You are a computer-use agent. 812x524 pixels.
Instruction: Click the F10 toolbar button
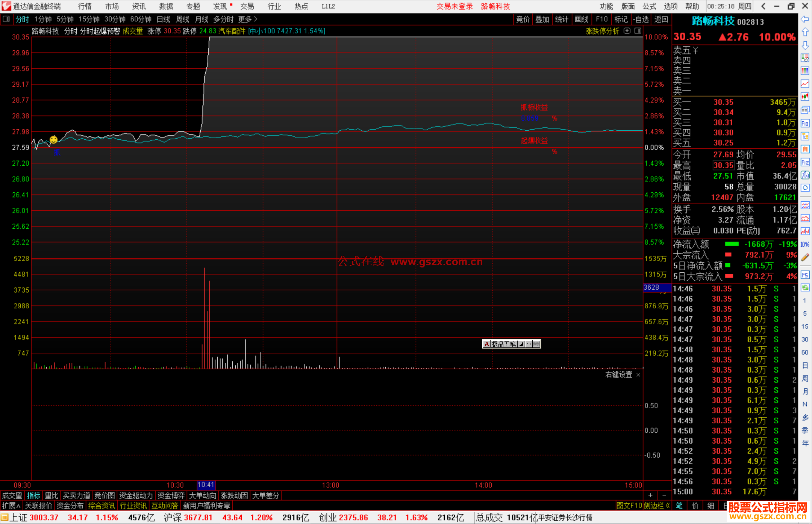601,19
